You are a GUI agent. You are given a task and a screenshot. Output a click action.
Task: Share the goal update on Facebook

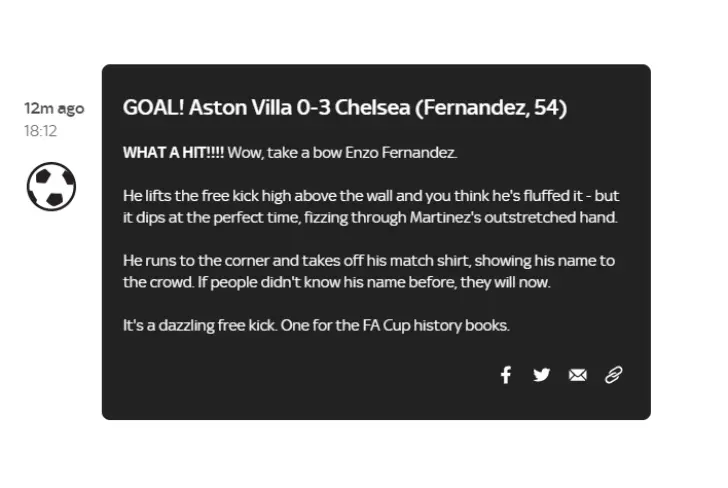(506, 375)
